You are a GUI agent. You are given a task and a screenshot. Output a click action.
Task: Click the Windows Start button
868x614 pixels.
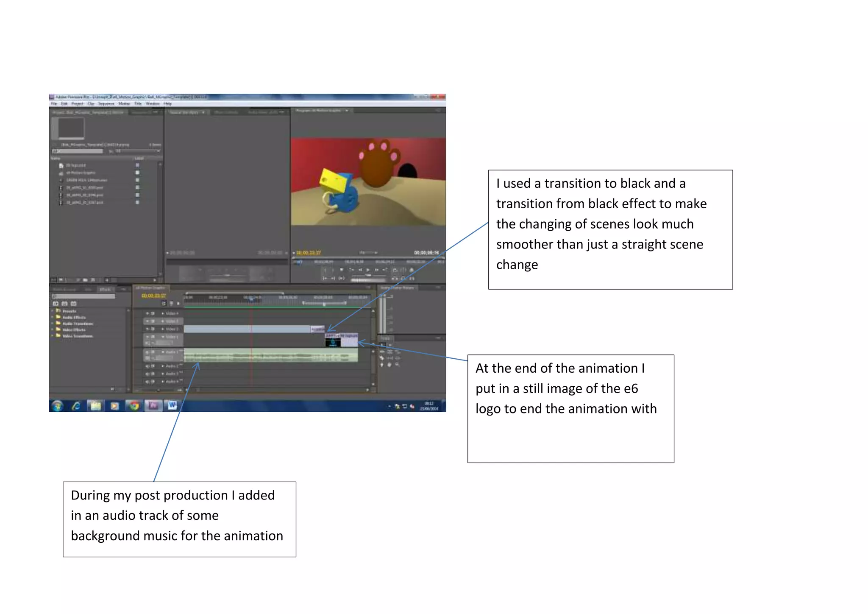click(57, 406)
